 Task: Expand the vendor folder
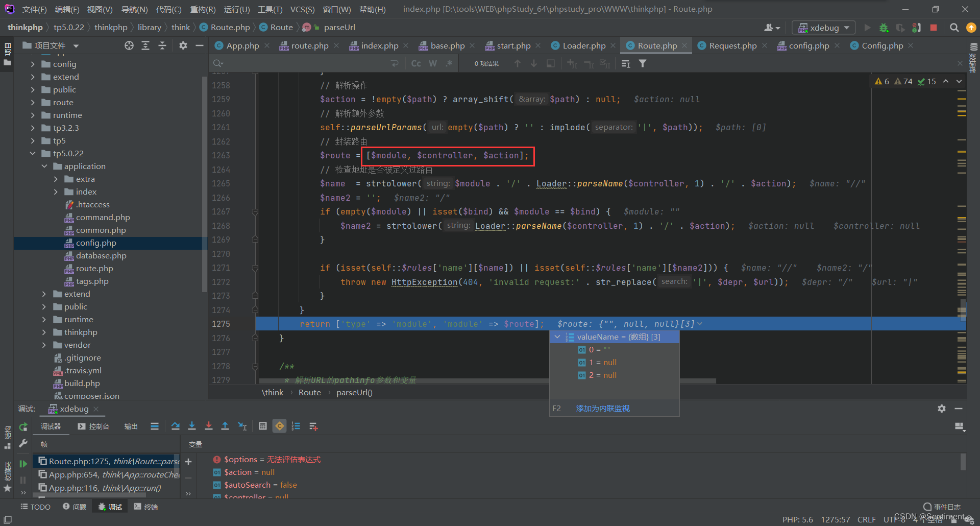(44, 345)
